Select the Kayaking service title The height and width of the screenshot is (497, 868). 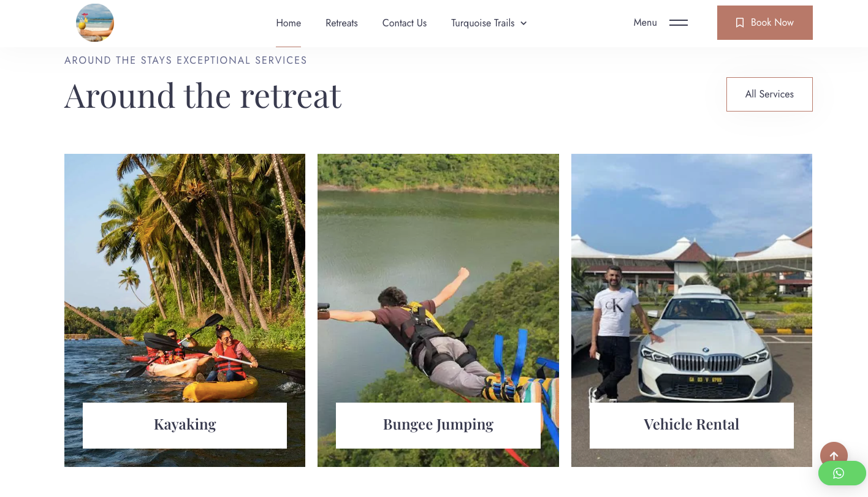(185, 425)
